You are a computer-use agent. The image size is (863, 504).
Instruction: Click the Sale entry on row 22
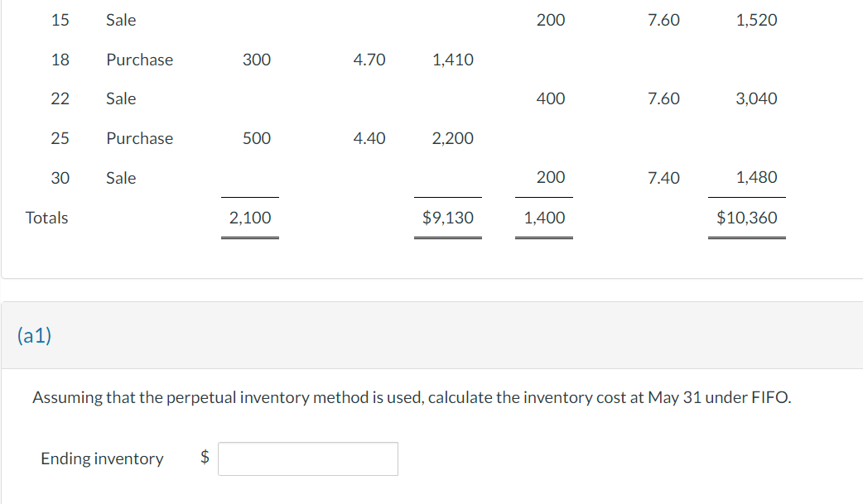(121, 98)
